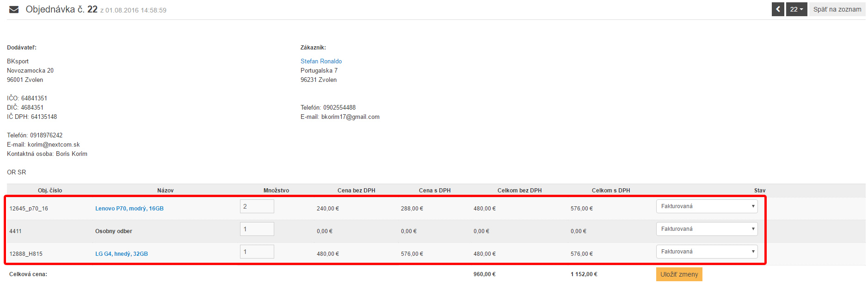The image size is (868, 284).
Task: Open the LG G4, hnedý, 32GB product link
Action: (122, 254)
